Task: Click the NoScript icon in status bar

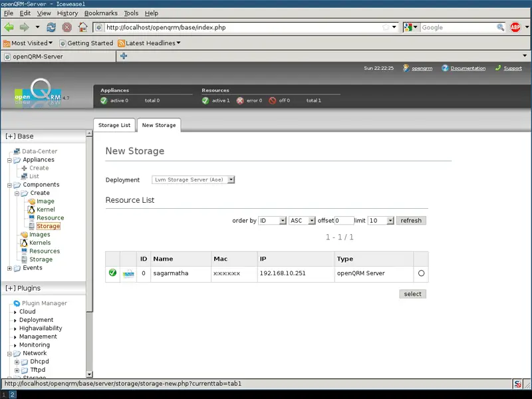Action: pos(517,384)
